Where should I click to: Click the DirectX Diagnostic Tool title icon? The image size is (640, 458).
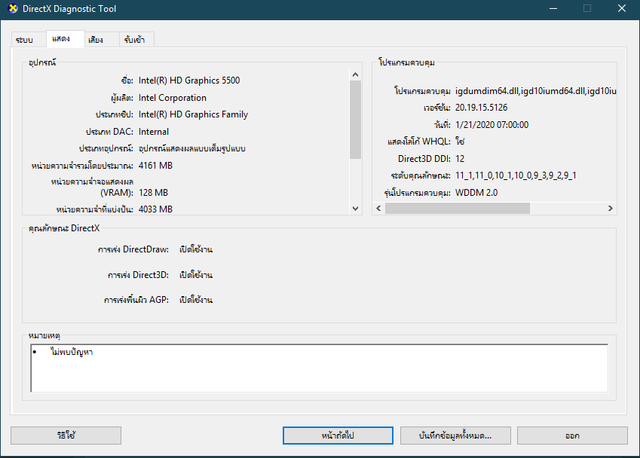point(13,8)
